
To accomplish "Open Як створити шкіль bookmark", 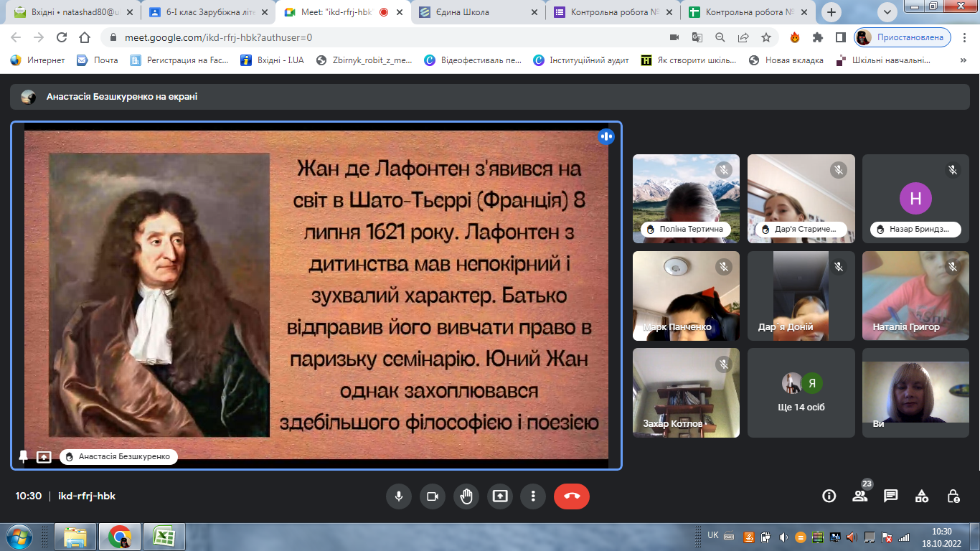I will [689, 60].
